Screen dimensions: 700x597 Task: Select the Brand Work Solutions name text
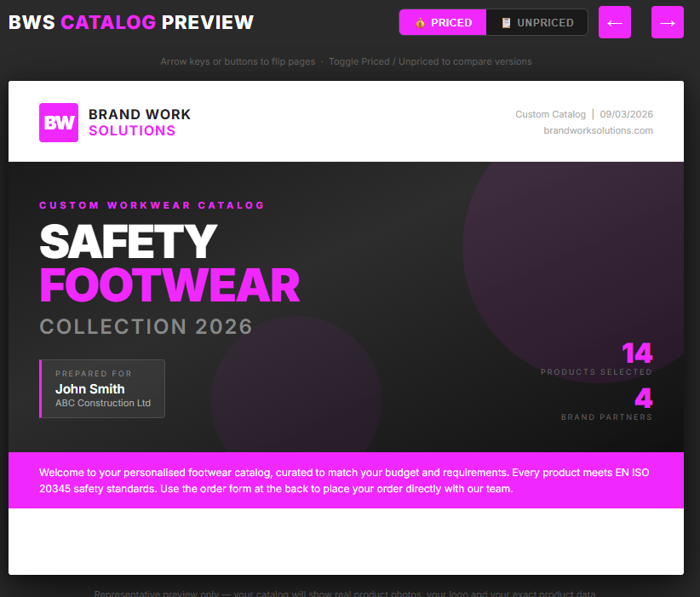[x=140, y=123]
